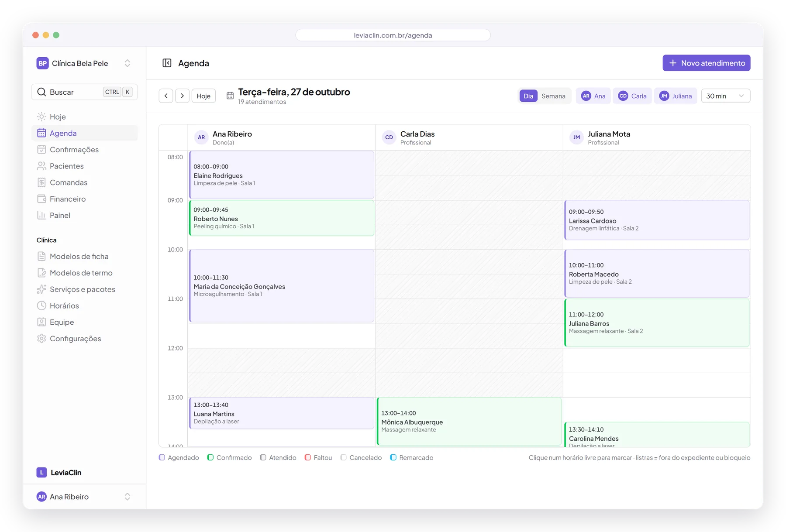
Task: Expand the Clínica Bela Pele switcher
Action: 84,63
